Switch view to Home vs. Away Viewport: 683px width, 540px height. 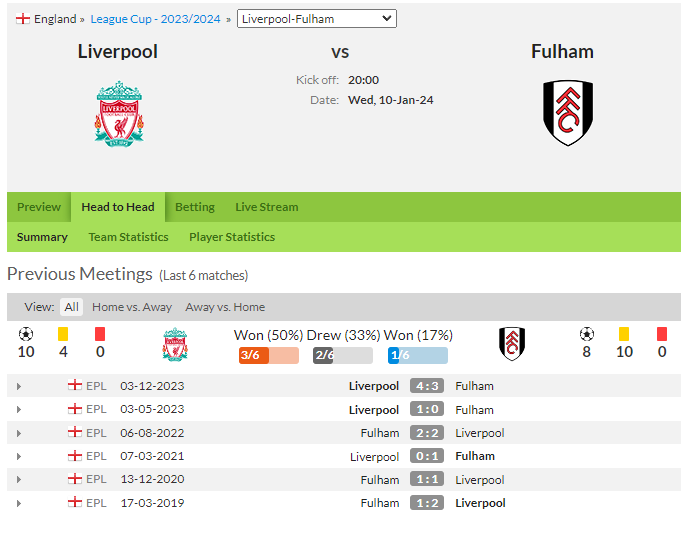pos(132,307)
